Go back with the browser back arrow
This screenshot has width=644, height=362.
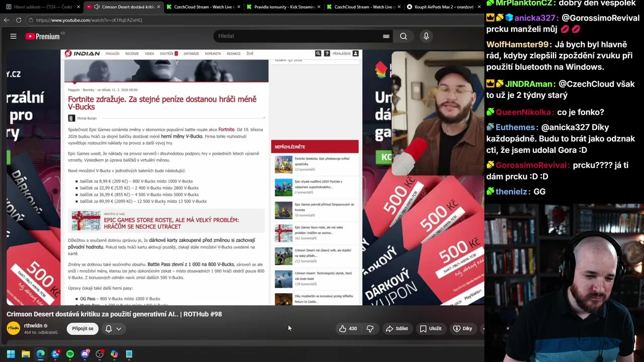coord(7,20)
